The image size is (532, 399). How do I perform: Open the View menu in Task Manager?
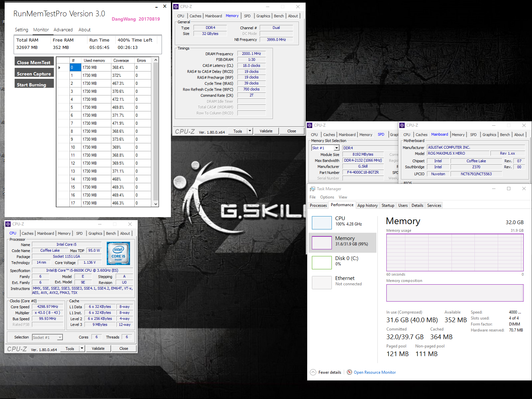[342, 197]
